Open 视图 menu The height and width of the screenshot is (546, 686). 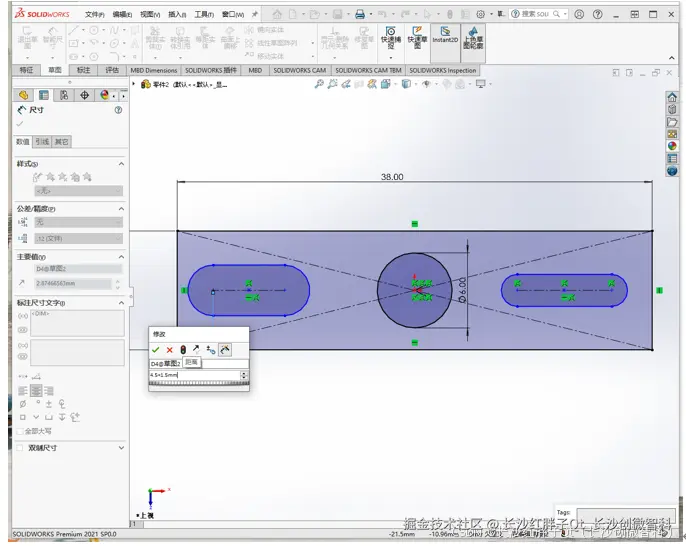click(x=150, y=14)
